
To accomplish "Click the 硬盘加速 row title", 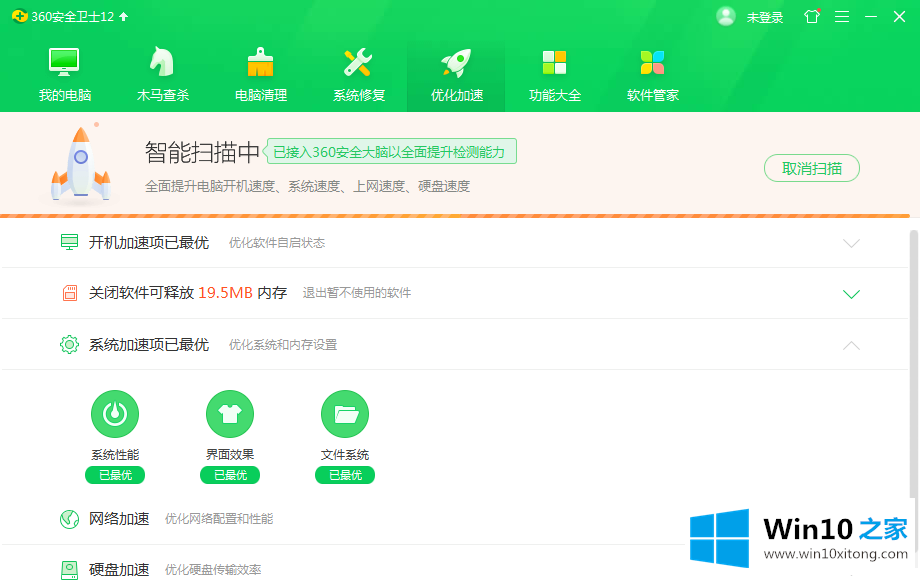I will (119, 570).
